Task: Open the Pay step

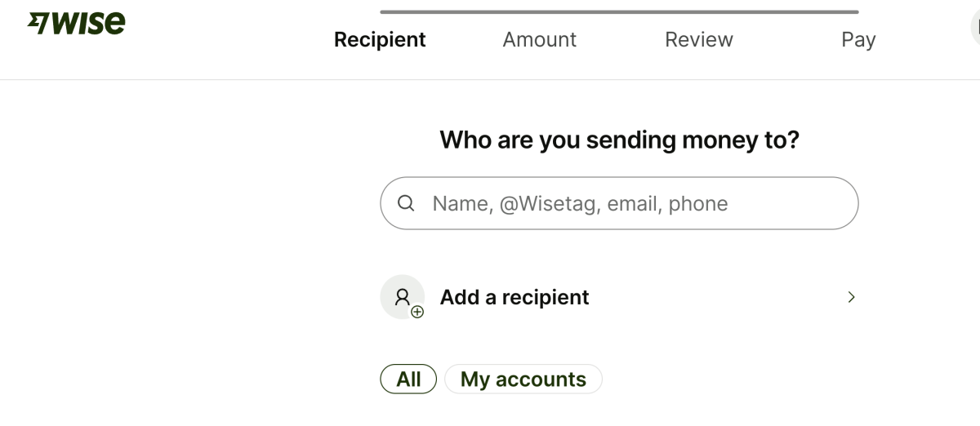Action: pyautogui.click(x=858, y=39)
